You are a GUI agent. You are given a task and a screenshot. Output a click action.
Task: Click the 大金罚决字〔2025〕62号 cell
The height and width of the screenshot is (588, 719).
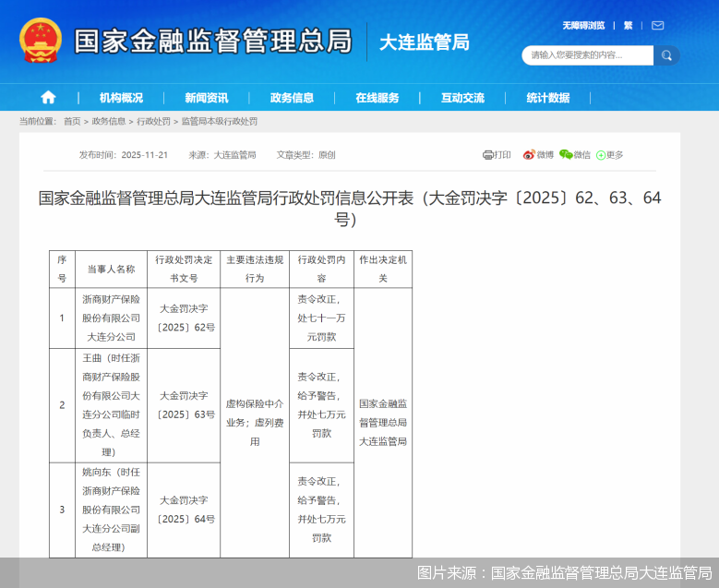(x=184, y=318)
